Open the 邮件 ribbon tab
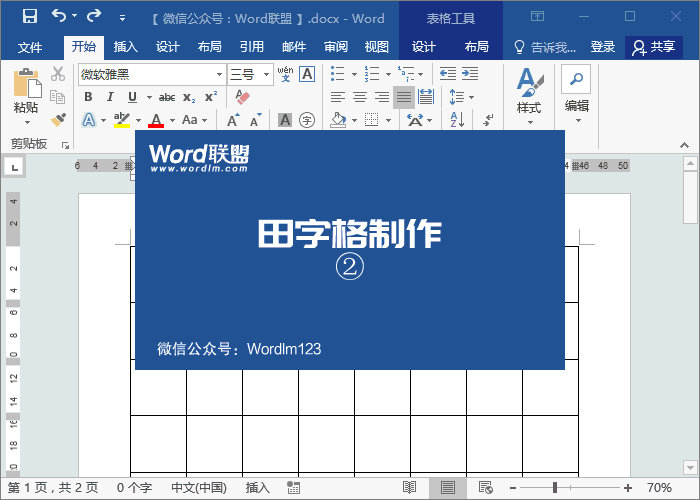The height and width of the screenshot is (500, 700). (x=294, y=46)
